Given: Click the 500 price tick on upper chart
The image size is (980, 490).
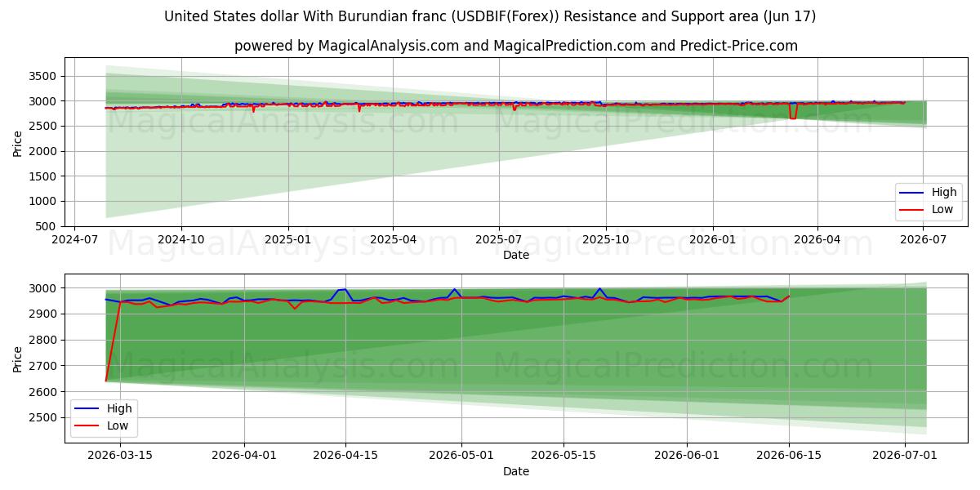Looking at the screenshot, I should 47,226.
